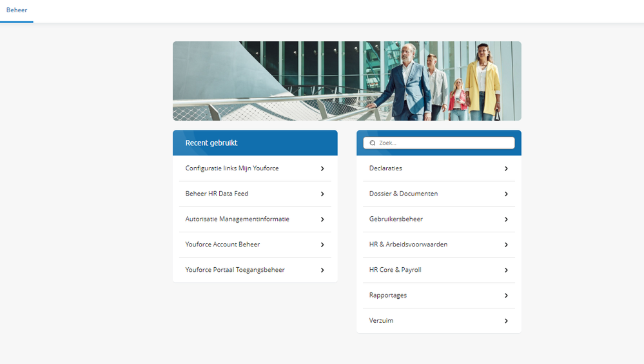Open Dossier & Documenten category

coord(438,194)
